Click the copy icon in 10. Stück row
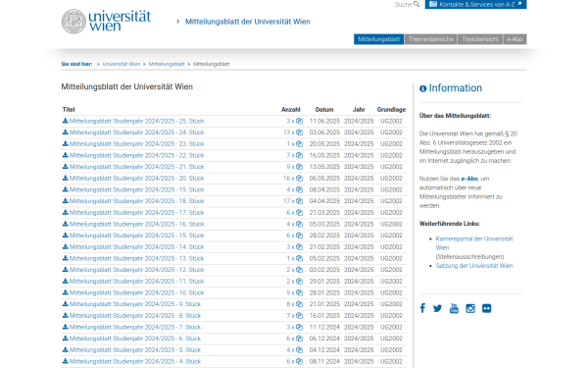This screenshot has height=368, width=588. tap(299, 292)
